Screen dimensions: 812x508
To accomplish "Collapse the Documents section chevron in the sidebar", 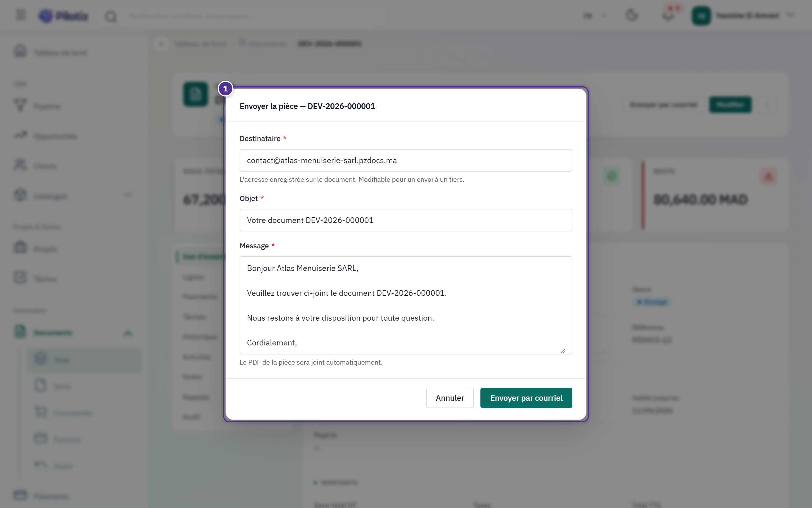I will click(x=128, y=333).
